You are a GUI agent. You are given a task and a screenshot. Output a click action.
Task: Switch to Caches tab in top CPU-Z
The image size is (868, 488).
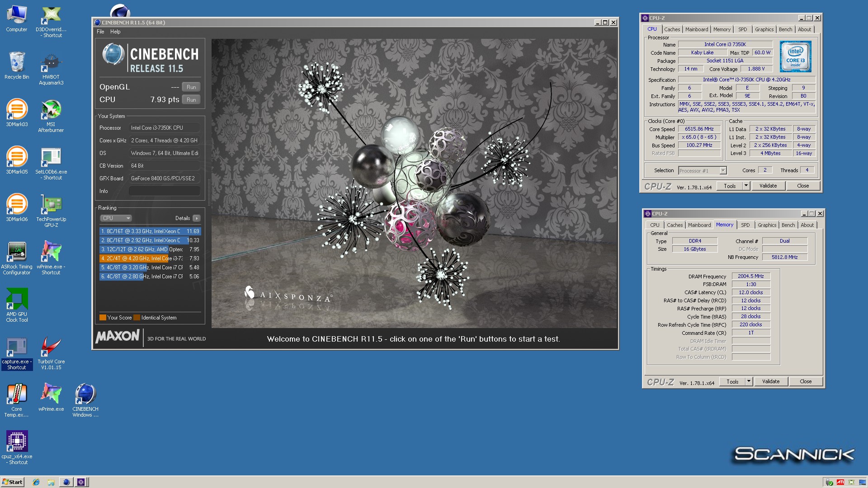[672, 29]
